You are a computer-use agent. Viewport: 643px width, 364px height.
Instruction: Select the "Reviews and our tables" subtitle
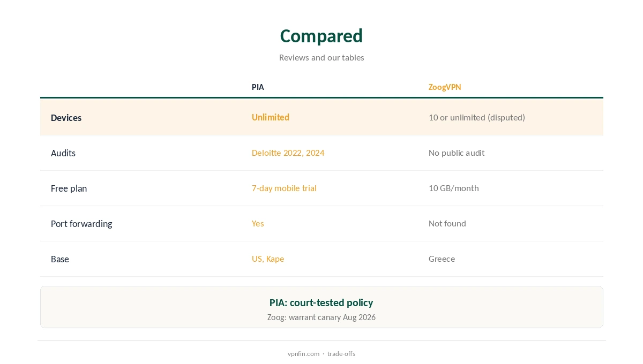[x=322, y=57]
